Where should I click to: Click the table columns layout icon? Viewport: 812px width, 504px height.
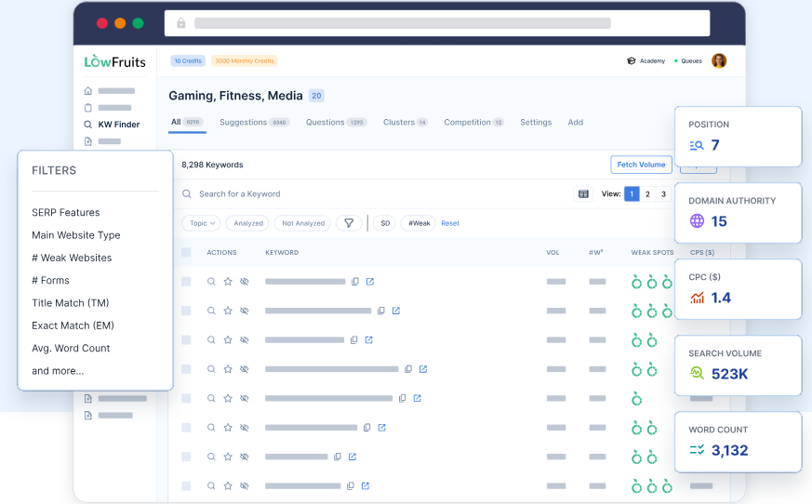tap(583, 193)
